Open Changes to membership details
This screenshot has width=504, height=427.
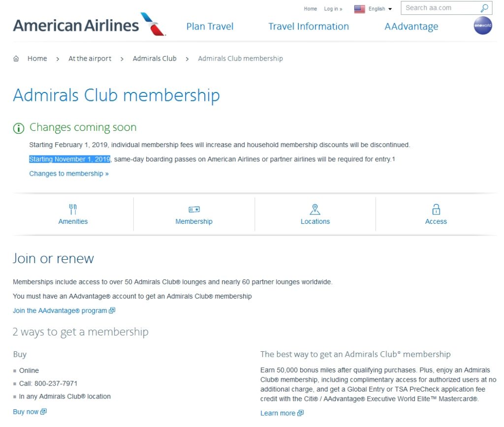pyautogui.click(x=68, y=173)
